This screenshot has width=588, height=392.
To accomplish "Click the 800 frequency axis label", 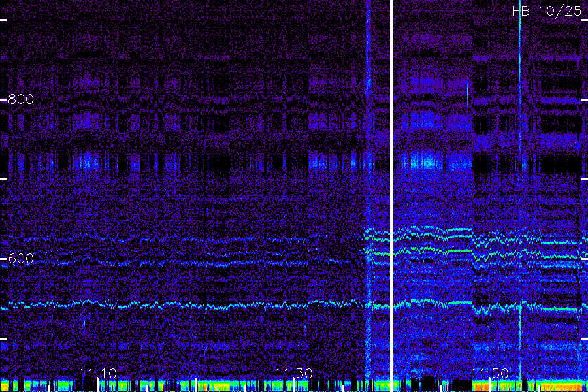I will pyautogui.click(x=21, y=99).
